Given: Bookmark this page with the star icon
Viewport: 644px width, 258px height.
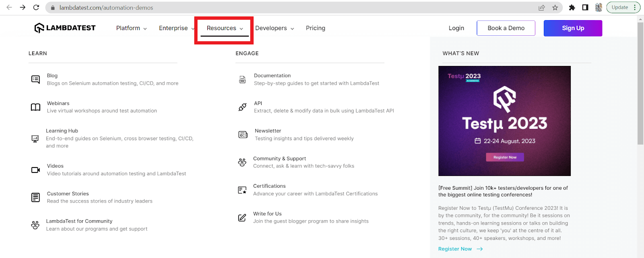Looking at the screenshot, I should (555, 8).
